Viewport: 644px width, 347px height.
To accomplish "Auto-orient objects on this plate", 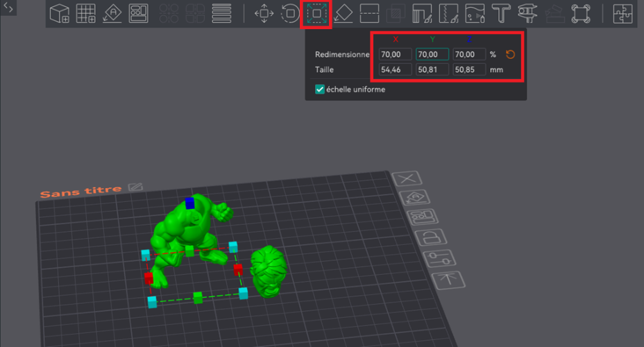I will coord(414,198).
